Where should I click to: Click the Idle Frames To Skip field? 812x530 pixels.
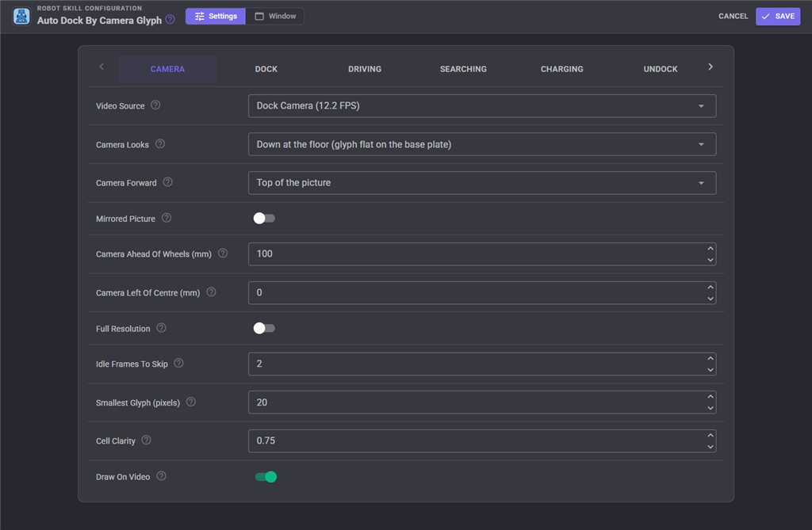click(x=482, y=364)
